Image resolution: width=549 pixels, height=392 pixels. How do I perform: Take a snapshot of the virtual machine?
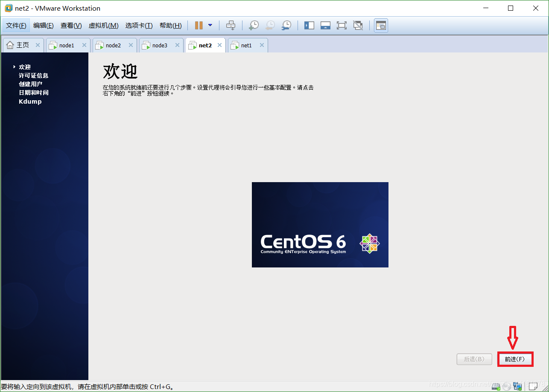click(254, 26)
